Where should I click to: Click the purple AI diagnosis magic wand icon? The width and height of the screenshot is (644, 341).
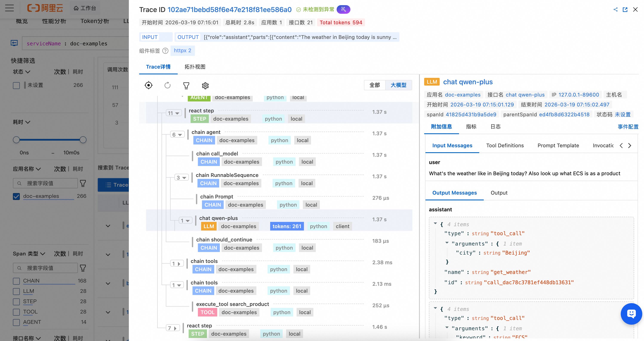click(x=343, y=9)
